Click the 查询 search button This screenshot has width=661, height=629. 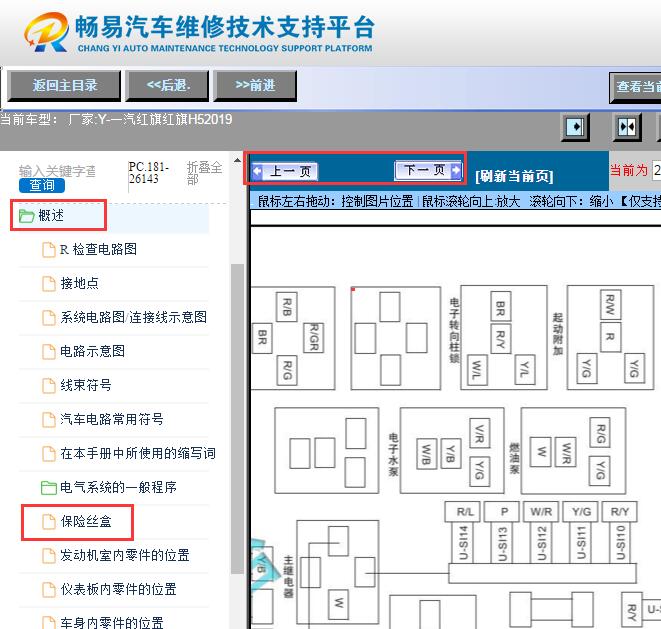tap(42, 185)
